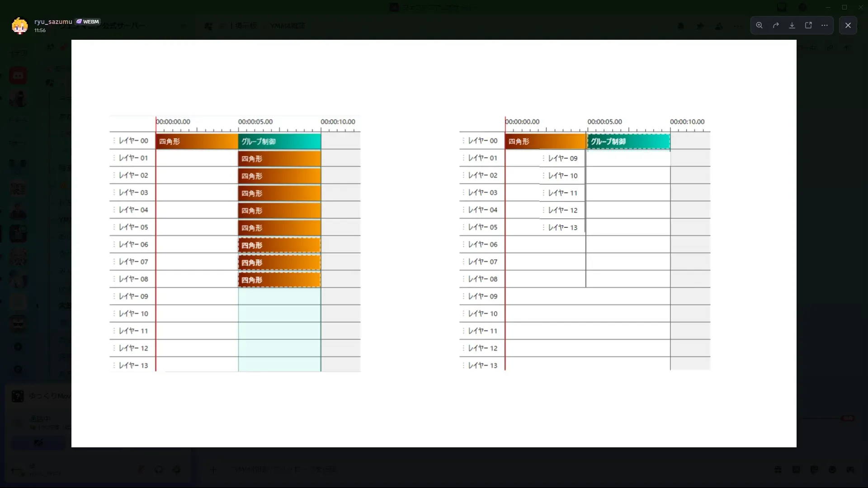868x488 pixels.
Task: Click the ryu_sazumu username
Action: point(53,22)
